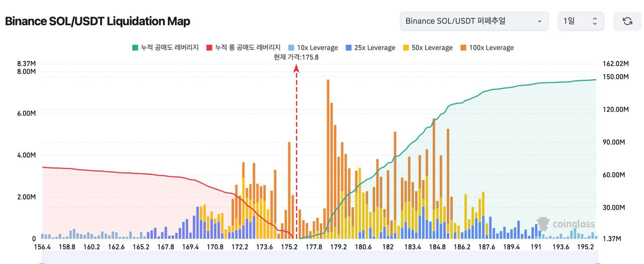
Task: Click the dark blue 25x legend swatch
Action: coord(348,47)
